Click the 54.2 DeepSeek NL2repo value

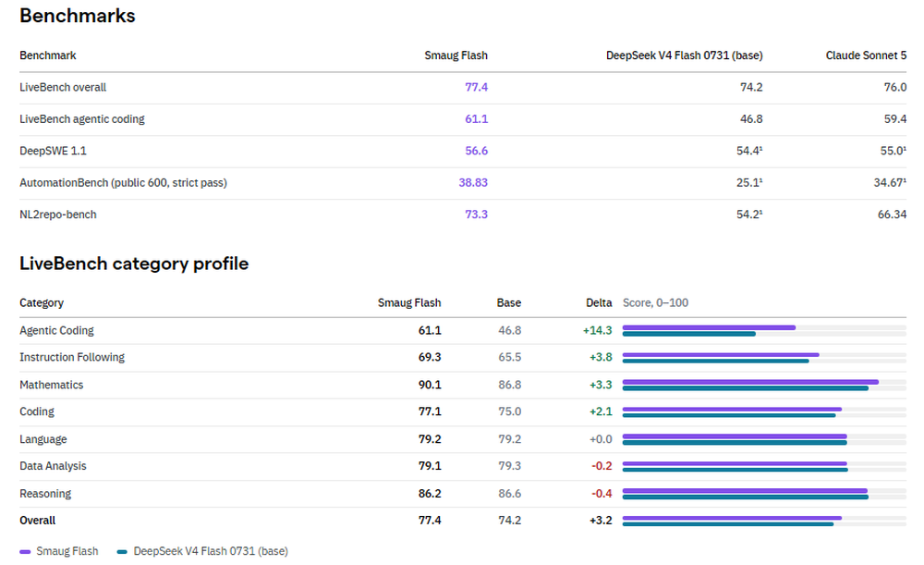click(x=749, y=215)
